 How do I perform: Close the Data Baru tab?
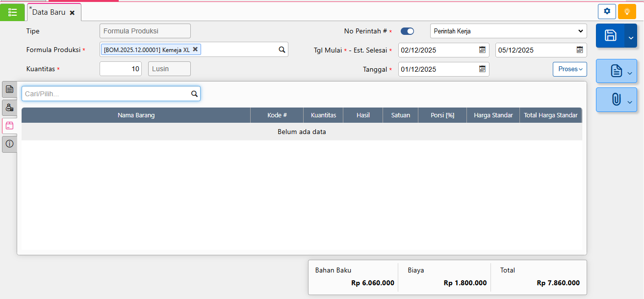(x=72, y=13)
